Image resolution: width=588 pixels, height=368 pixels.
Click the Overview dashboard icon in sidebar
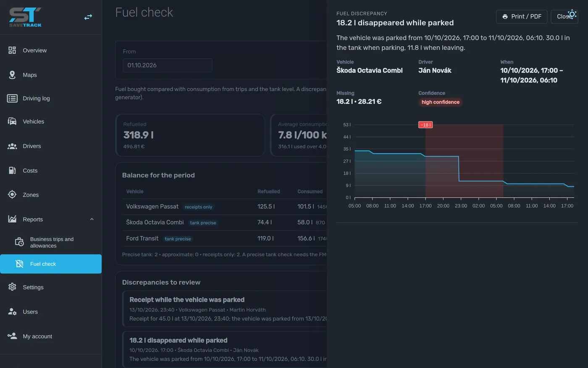pos(12,50)
